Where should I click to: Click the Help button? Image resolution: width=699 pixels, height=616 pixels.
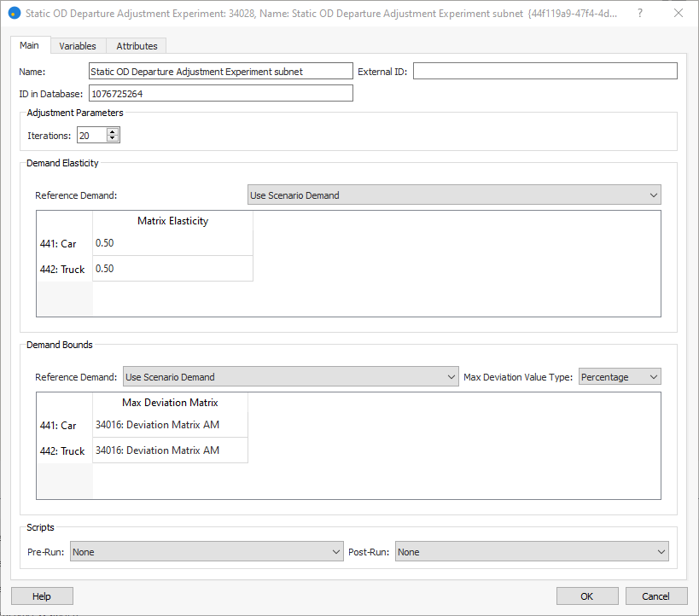[x=42, y=596]
